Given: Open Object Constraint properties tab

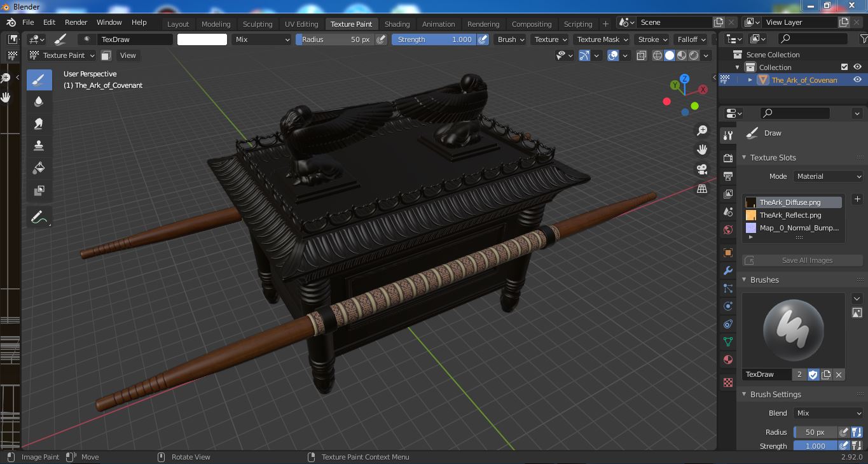Looking at the screenshot, I should point(728,324).
